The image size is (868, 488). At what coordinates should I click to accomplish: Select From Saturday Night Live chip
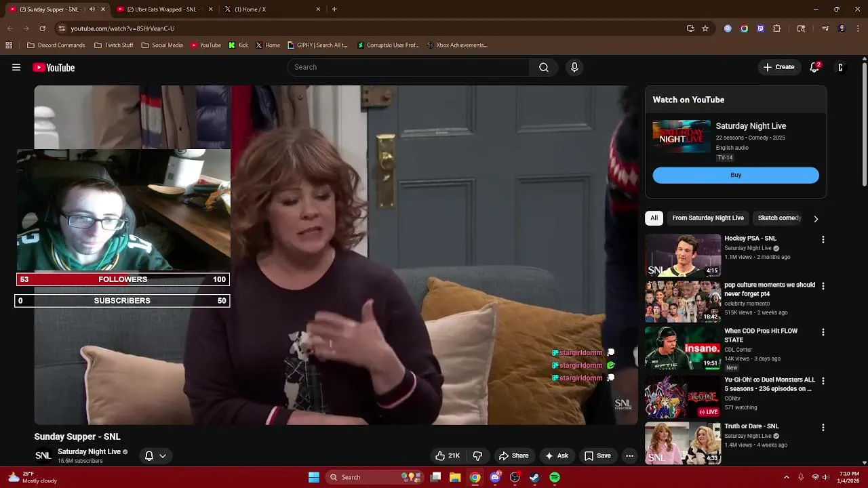point(708,218)
